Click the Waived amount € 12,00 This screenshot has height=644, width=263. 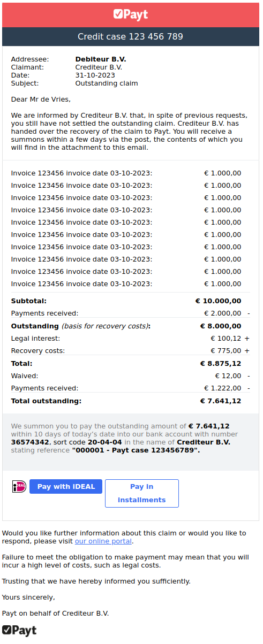228,376
